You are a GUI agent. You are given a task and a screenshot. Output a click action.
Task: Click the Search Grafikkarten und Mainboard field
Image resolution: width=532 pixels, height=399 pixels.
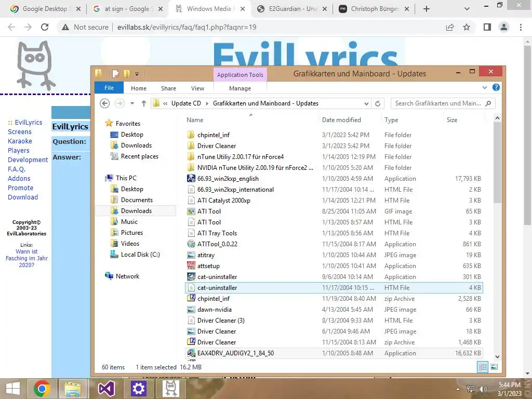tap(443, 103)
